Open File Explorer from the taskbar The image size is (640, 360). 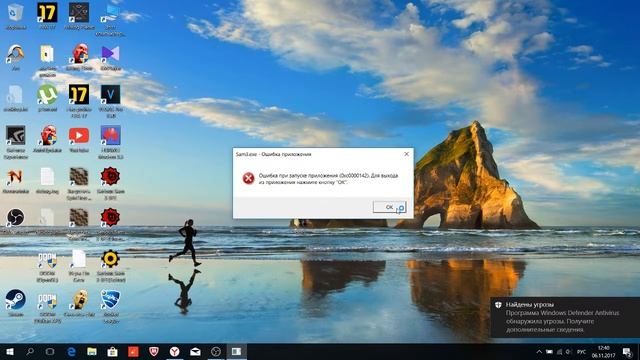[92, 351]
